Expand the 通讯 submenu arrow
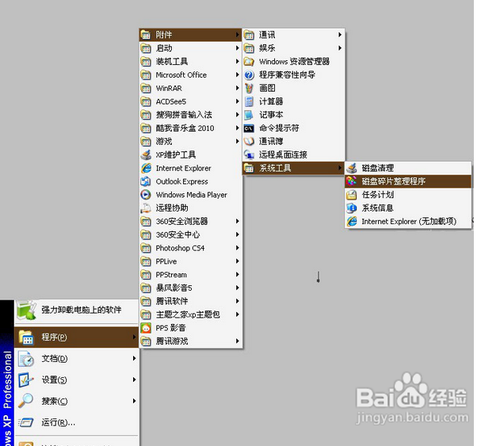The height and width of the screenshot is (446, 500). [340, 35]
